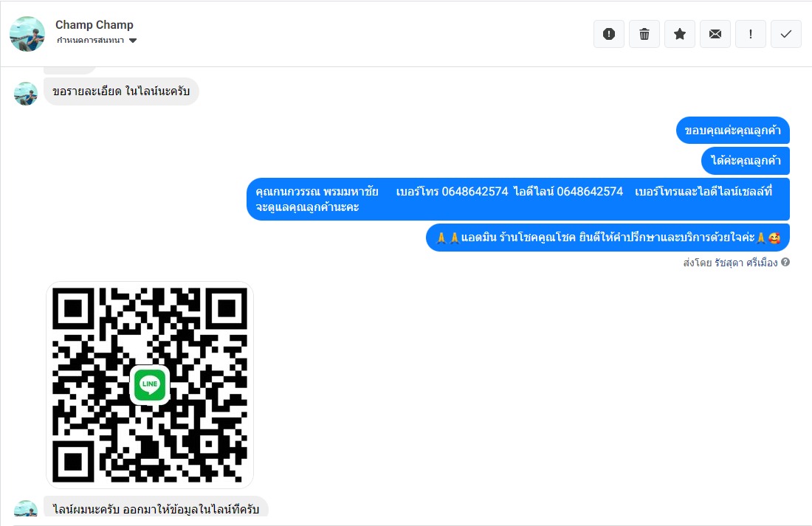Select the reply ได้ค่ะคุณลูกค้า

(x=746, y=161)
